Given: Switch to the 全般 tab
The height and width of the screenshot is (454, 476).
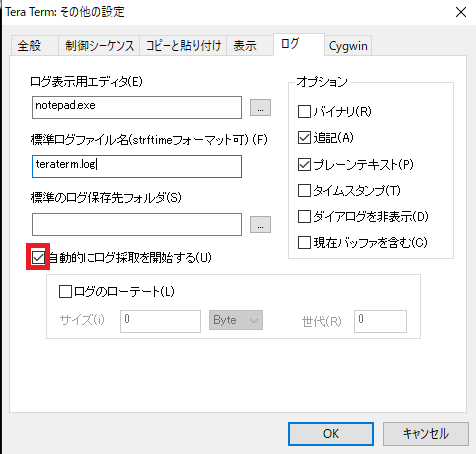Looking at the screenshot, I should [34, 45].
